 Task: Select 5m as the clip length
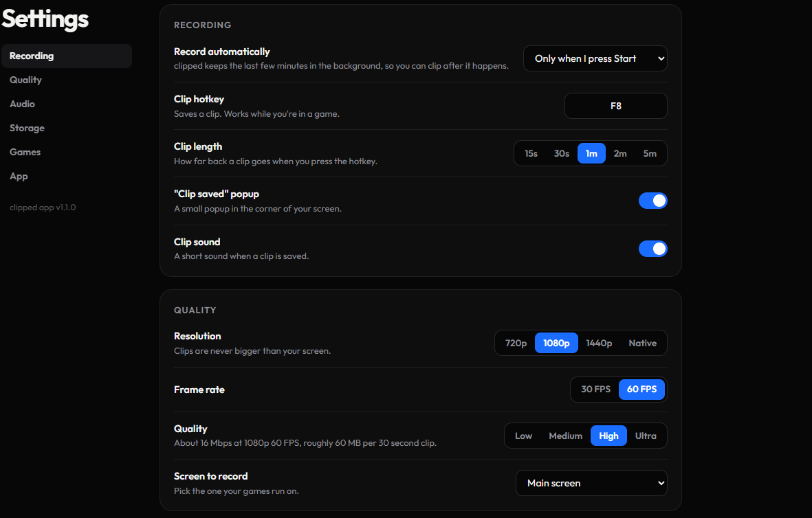click(x=649, y=154)
